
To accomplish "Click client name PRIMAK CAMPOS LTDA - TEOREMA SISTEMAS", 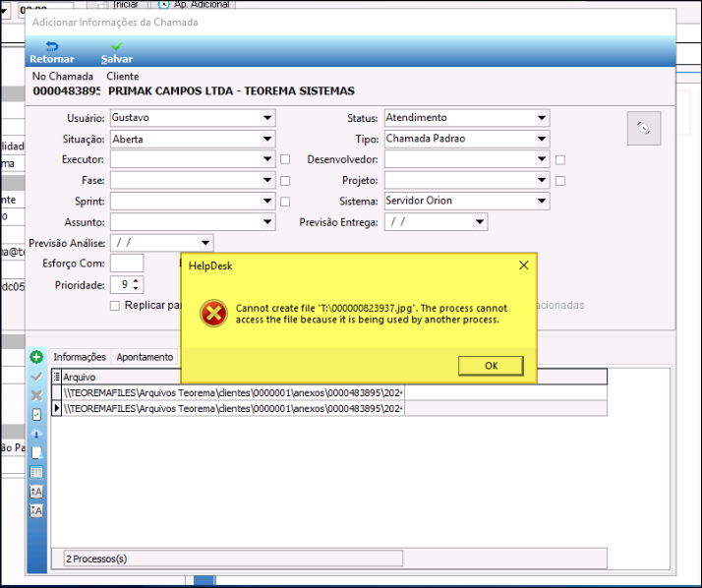I will point(231,90).
